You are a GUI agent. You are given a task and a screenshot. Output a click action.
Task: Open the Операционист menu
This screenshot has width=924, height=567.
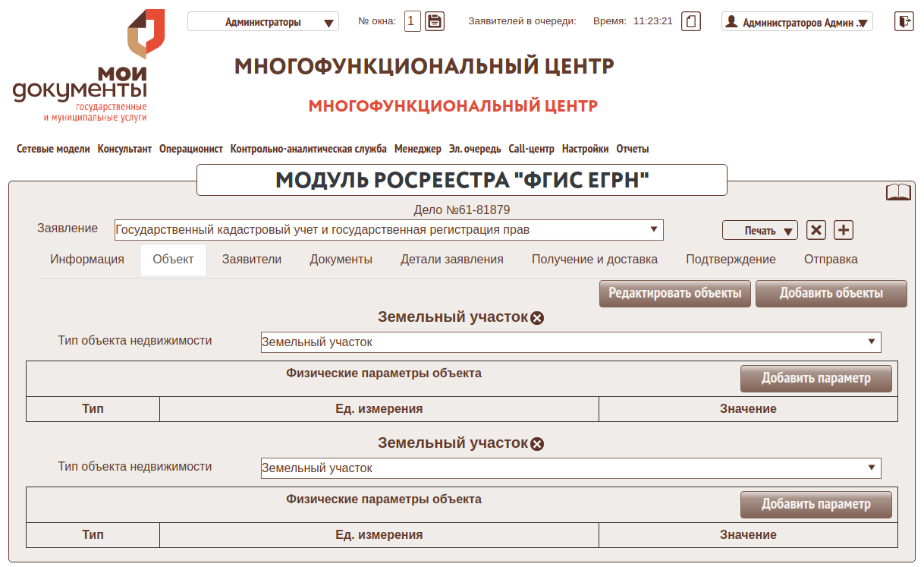191,150
